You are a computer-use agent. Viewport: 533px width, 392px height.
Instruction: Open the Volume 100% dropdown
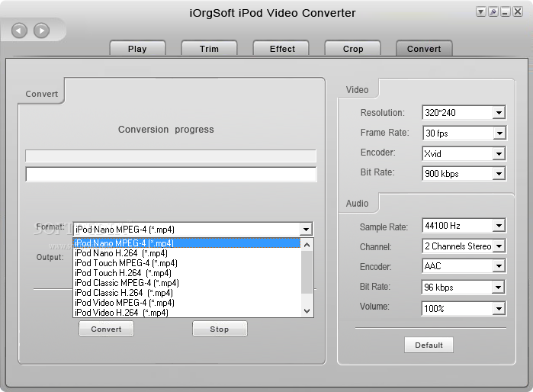click(499, 308)
